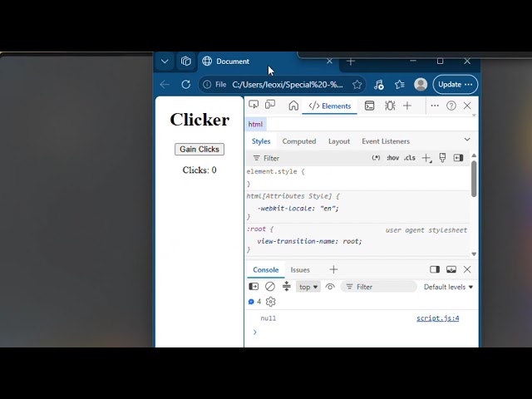
Task: Open the Favorites list icon
Action: coord(399,85)
